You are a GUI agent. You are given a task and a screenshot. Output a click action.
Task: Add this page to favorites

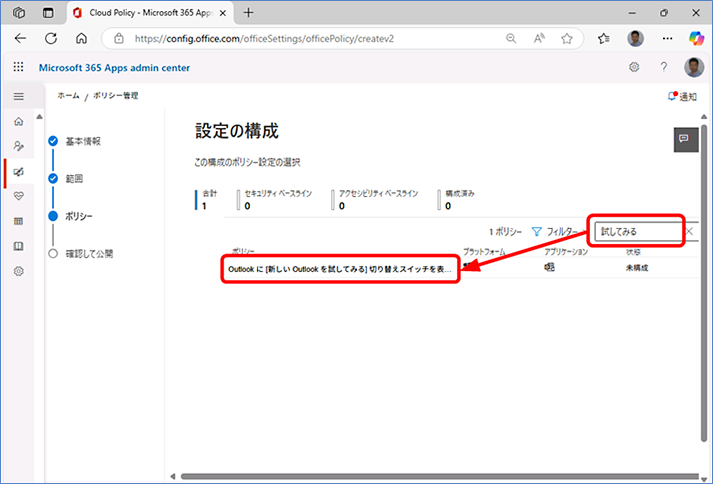coord(567,39)
